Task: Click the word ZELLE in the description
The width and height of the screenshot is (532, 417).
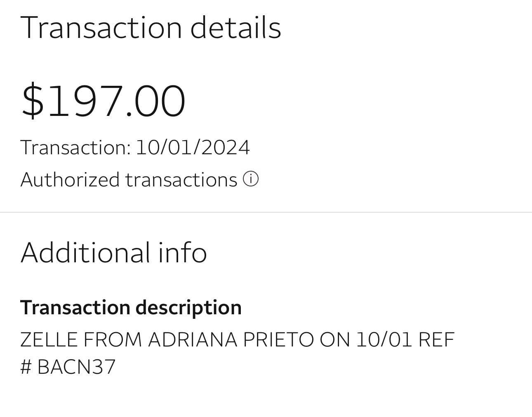Action: [x=49, y=340]
